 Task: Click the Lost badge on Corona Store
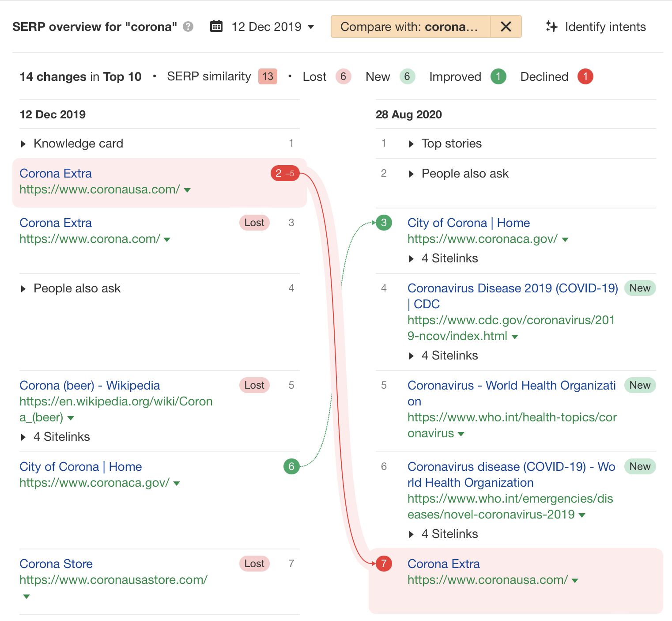click(x=254, y=564)
